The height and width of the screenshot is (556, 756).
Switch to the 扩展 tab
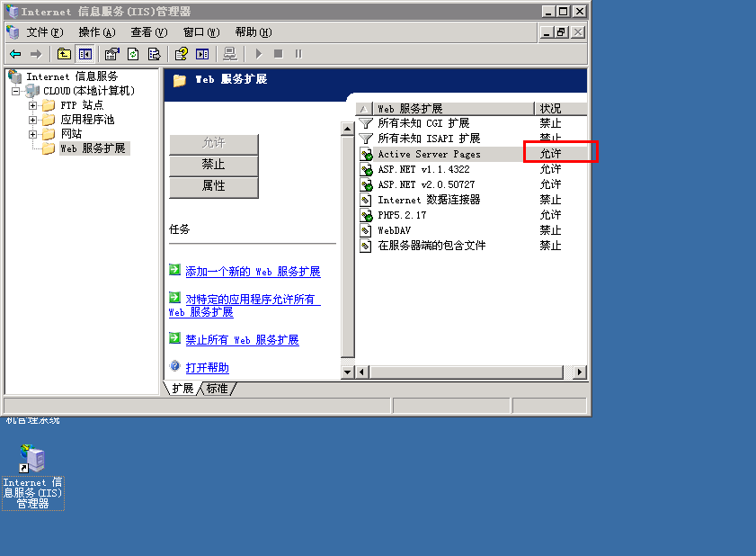point(182,389)
